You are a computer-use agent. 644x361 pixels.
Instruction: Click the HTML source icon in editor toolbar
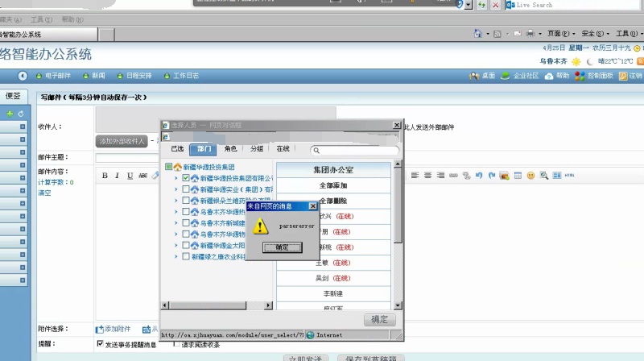tap(569, 175)
